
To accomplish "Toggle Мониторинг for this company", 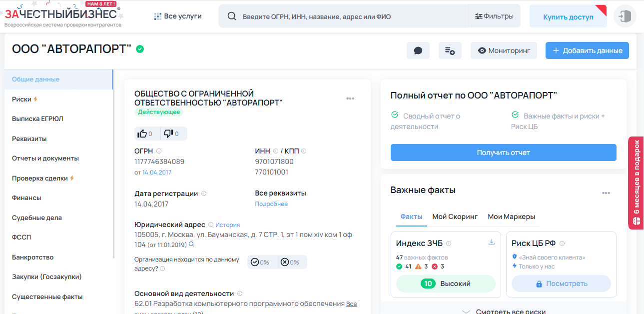I will coord(504,50).
